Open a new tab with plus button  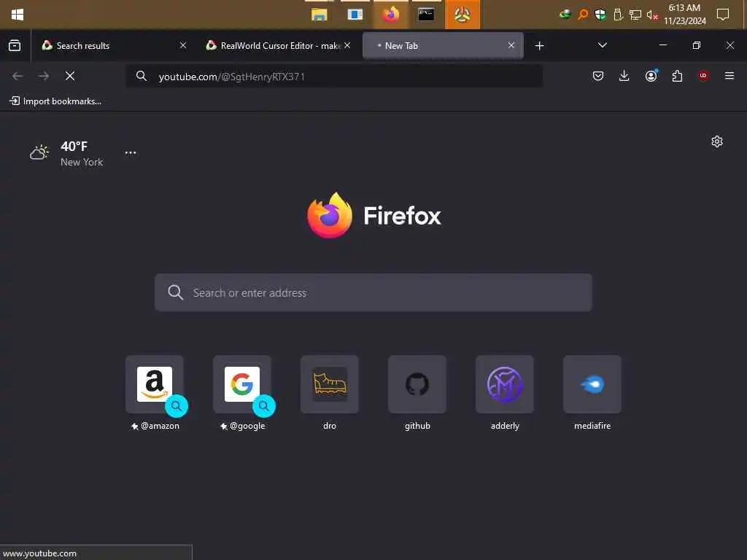[539, 46]
